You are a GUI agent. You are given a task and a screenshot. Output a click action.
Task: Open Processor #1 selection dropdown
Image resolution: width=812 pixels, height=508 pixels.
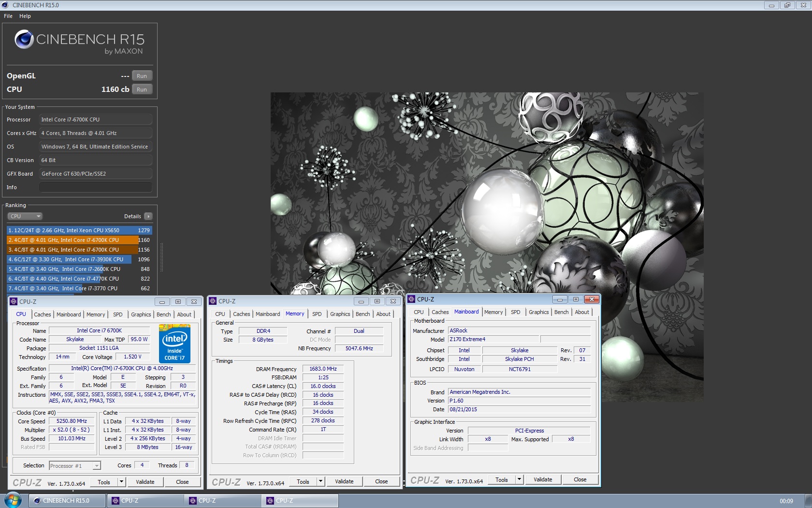coord(75,465)
